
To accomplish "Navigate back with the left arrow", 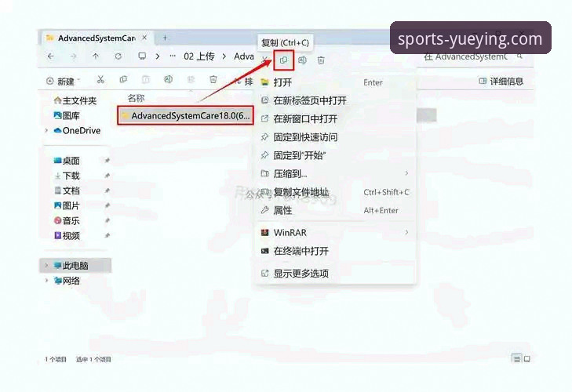I will pos(51,56).
